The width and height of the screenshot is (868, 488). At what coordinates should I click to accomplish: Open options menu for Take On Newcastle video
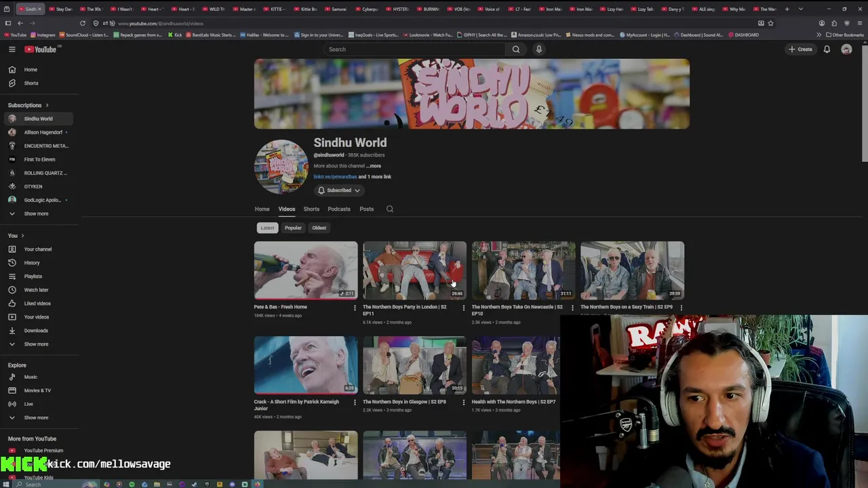(572, 308)
